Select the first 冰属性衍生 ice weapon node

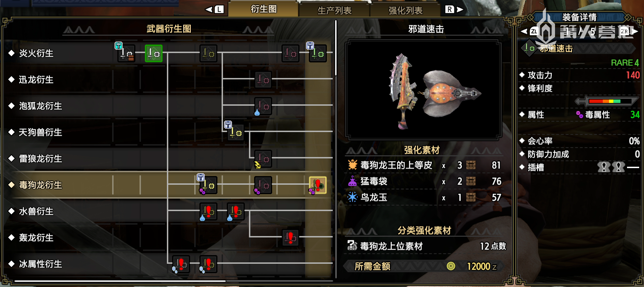point(181,264)
